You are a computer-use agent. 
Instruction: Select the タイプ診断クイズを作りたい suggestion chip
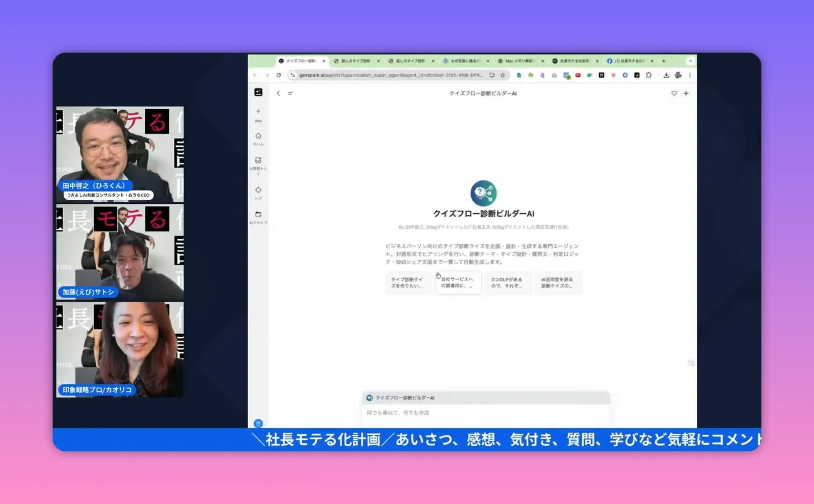pyautogui.click(x=409, y=282)
